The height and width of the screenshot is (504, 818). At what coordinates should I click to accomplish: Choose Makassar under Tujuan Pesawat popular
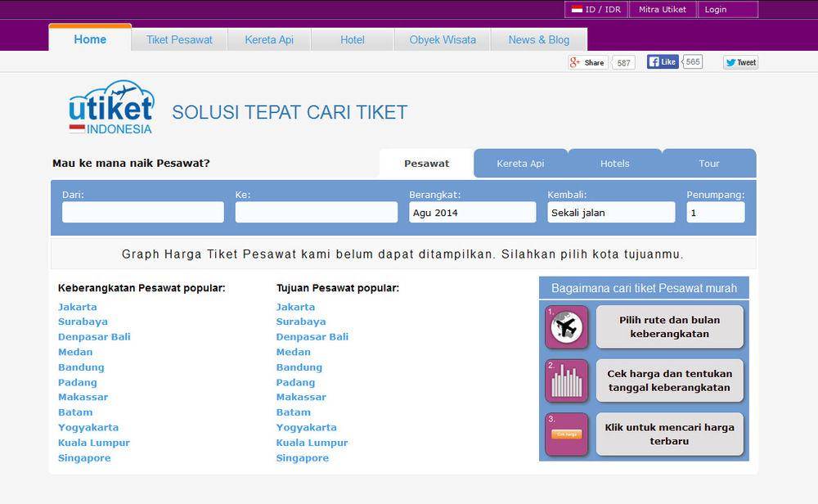coord(301,397)
